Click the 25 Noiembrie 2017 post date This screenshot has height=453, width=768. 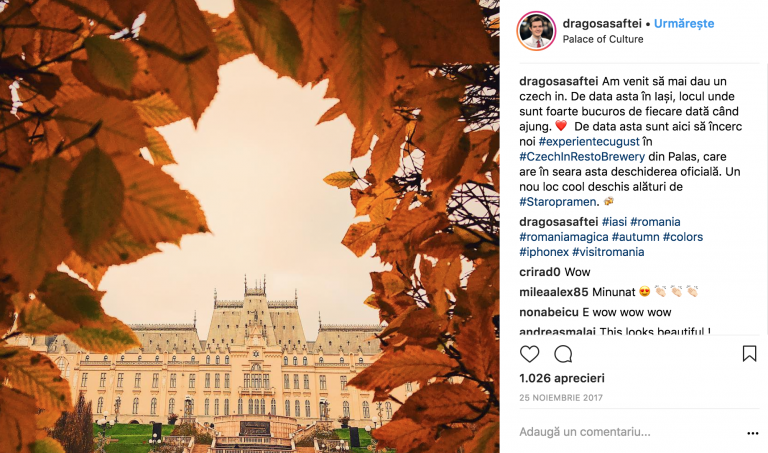(x=561, y=398)
